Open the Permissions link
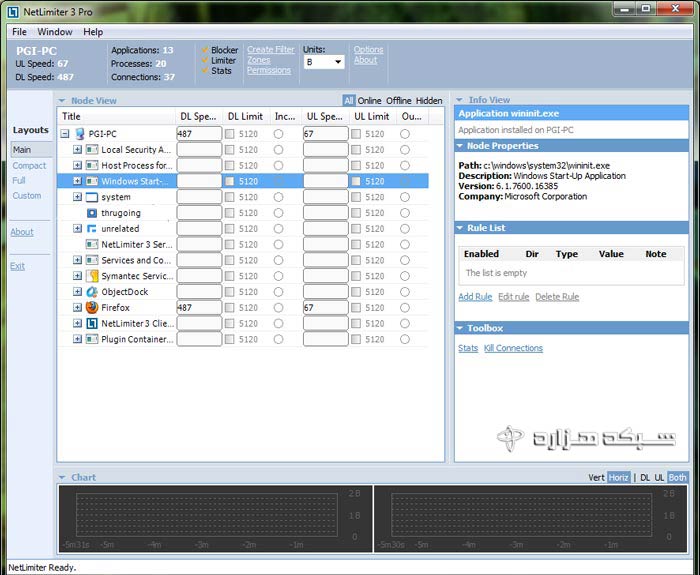 click(269, 71)
